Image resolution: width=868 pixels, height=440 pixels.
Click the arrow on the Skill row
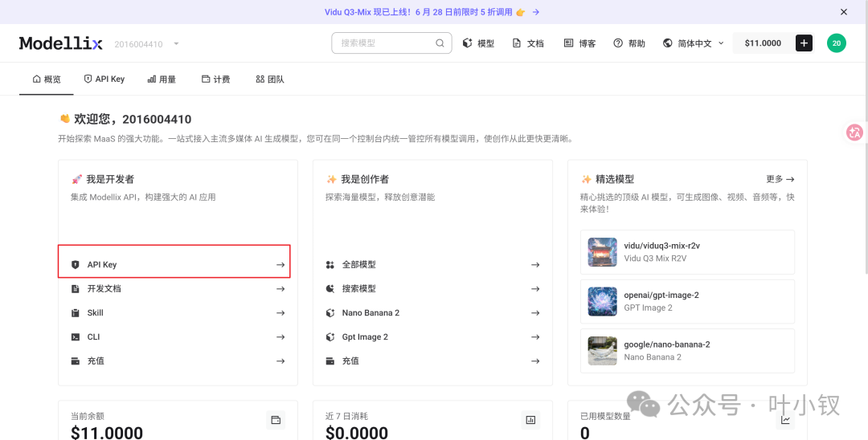point(280,313)
